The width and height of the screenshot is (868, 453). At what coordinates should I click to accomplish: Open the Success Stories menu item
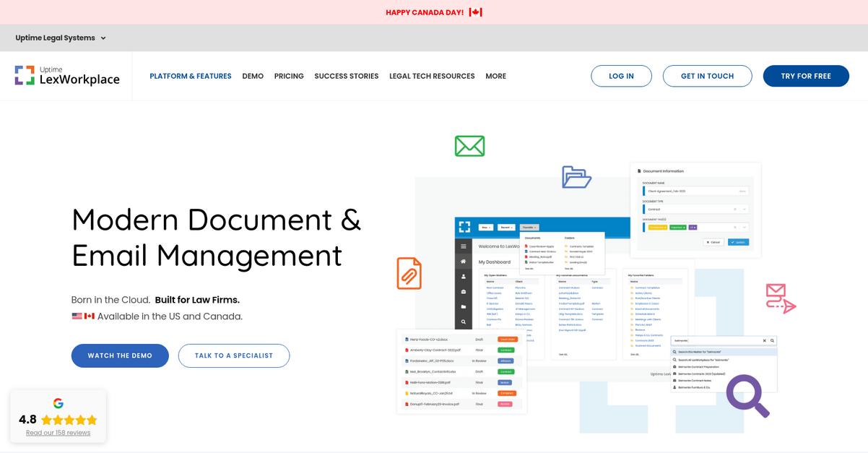tap(347, 76)
